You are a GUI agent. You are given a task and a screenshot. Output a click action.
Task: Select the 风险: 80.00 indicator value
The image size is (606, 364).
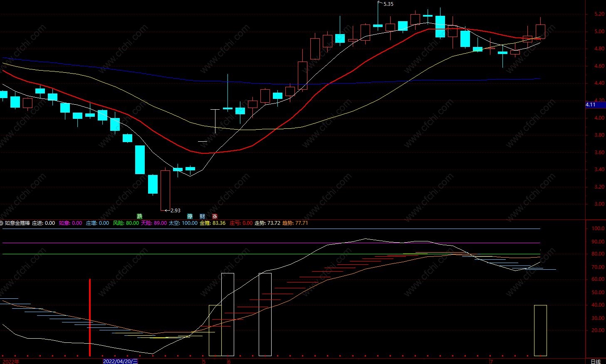pos(126,223)
